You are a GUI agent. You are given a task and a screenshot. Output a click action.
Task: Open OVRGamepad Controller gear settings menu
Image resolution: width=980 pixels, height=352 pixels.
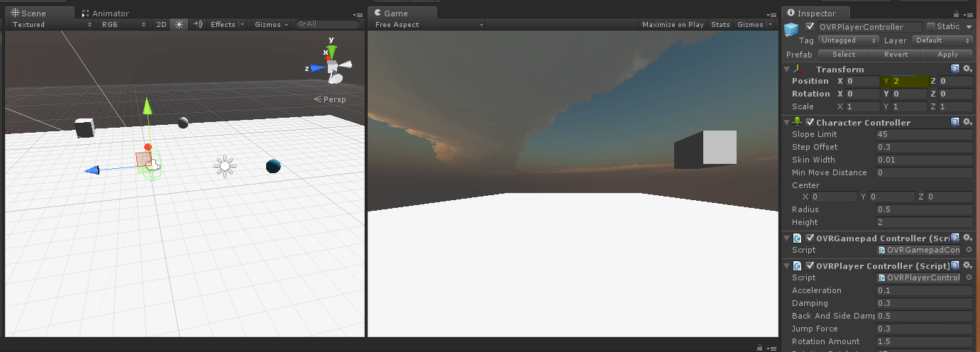tap(967, 238)
